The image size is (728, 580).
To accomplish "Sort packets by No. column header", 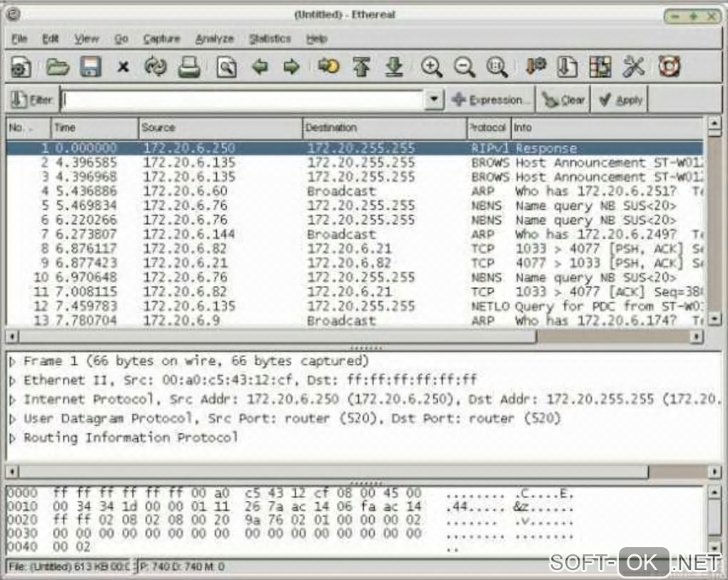I will click(x=28, y=128).
